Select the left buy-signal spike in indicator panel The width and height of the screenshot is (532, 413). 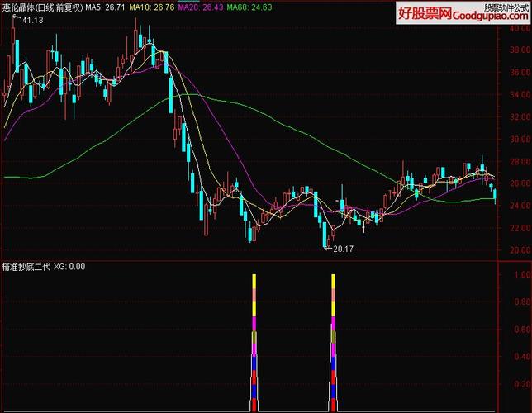click(254, 343)
